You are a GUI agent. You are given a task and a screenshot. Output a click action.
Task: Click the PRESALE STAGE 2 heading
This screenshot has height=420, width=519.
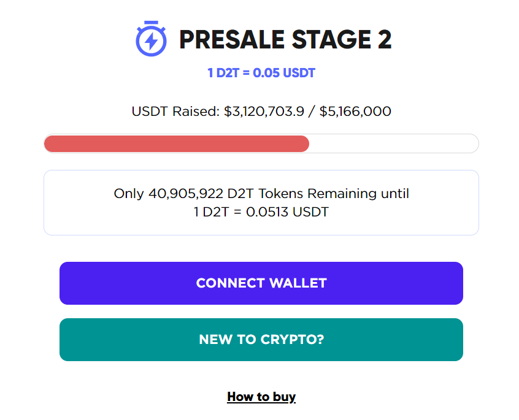pos(285,40)
